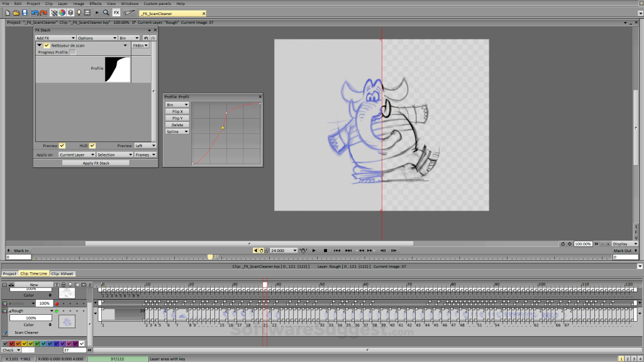Image resolution: width=644 pixels, height=362 pixels.
Task: Open the Spline dropdown in the Profile panel
Action: pyautogui.click(x=177, y=132)
